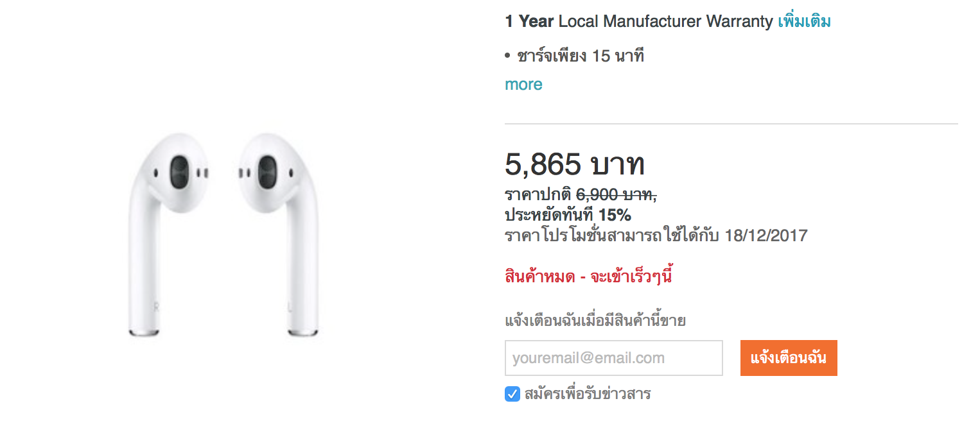Click the orange แจ้งเตือนฉัน button

(x=789, y=358)
